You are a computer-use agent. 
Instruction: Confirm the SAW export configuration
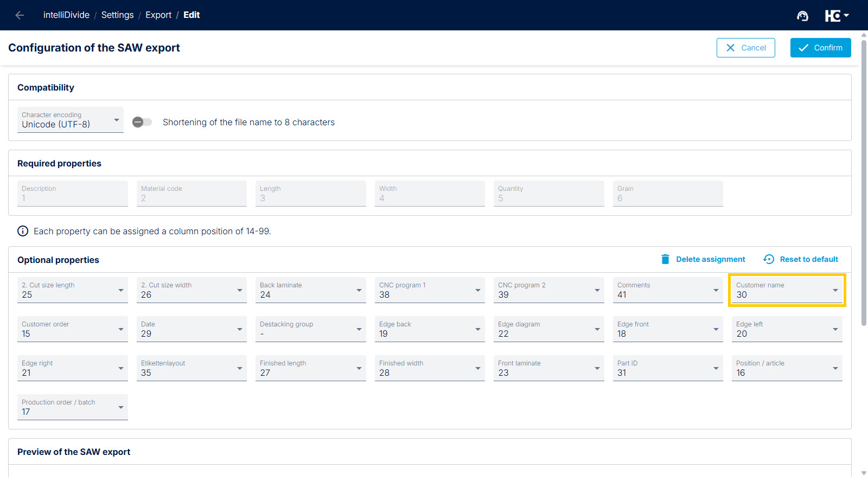(x=820, y=48)
